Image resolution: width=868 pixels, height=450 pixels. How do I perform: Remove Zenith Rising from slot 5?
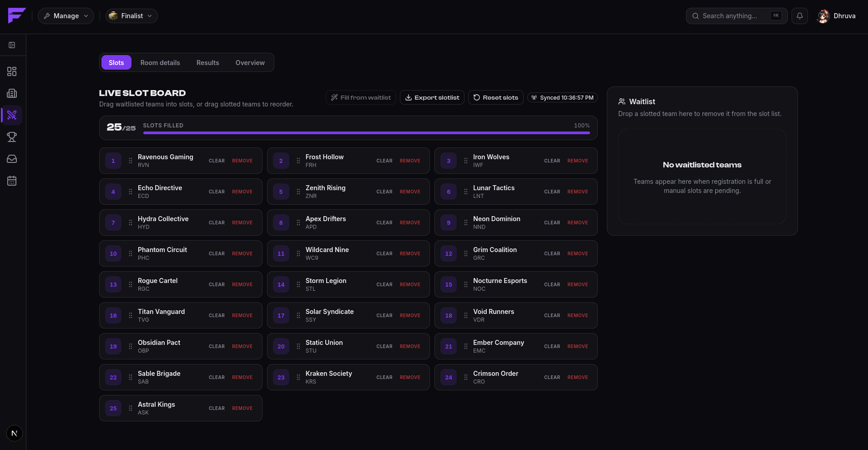(410, 192)
